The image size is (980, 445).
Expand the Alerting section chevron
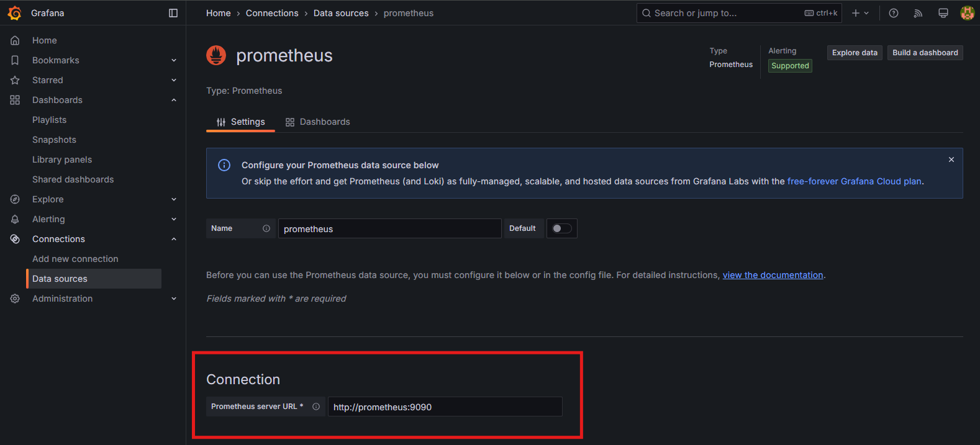[x=174, y=219]
